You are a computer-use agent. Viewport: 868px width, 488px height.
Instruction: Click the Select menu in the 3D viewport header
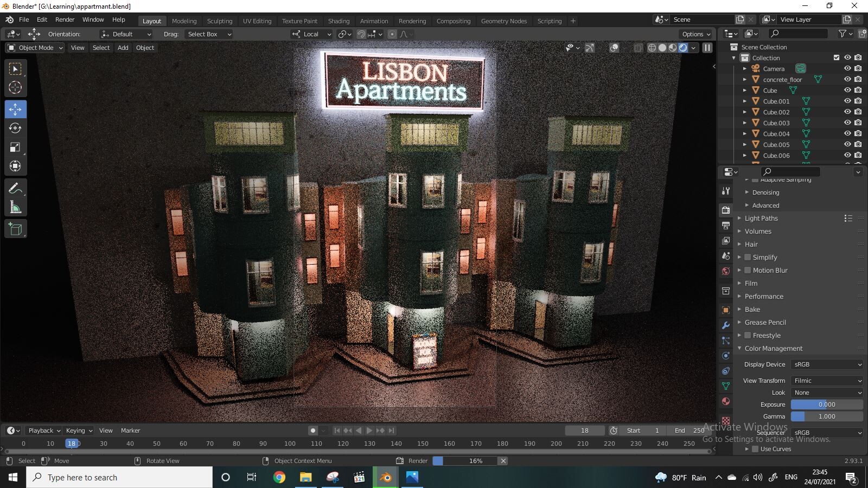[x=101, y=48]
